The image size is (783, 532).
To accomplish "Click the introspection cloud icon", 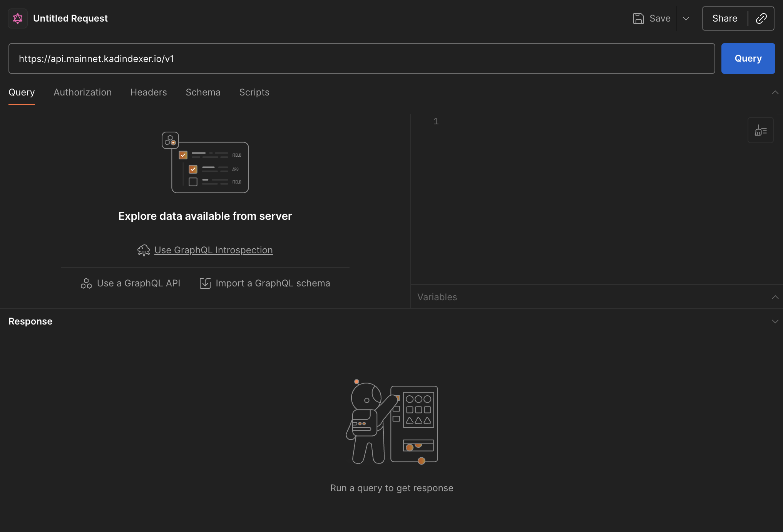I will (144, 250).
